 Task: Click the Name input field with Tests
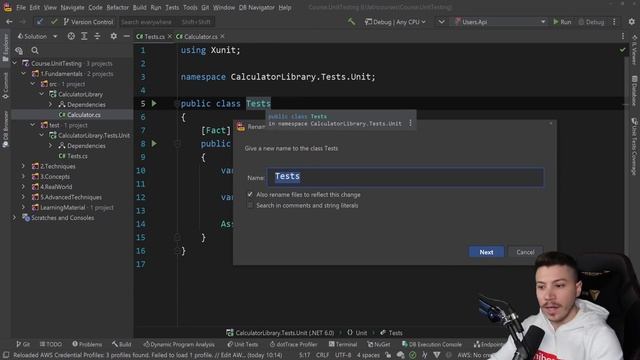coord(405,177)
